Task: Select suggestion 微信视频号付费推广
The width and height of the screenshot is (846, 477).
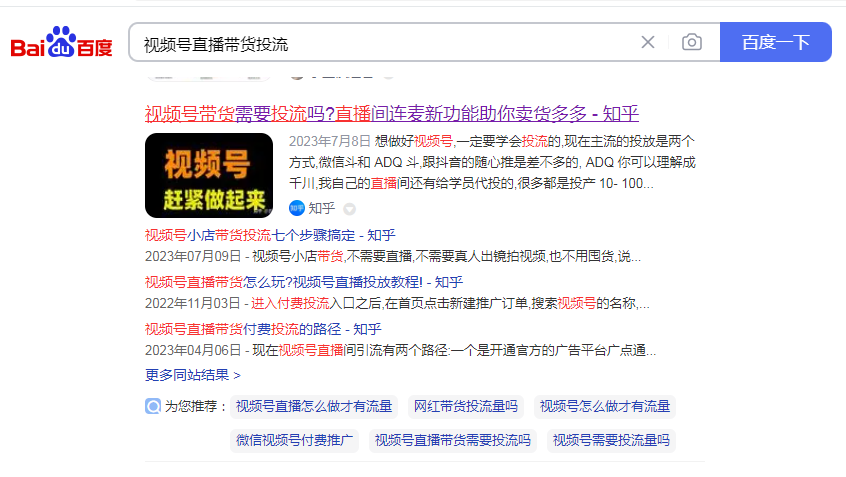Action: click(294, 440)
